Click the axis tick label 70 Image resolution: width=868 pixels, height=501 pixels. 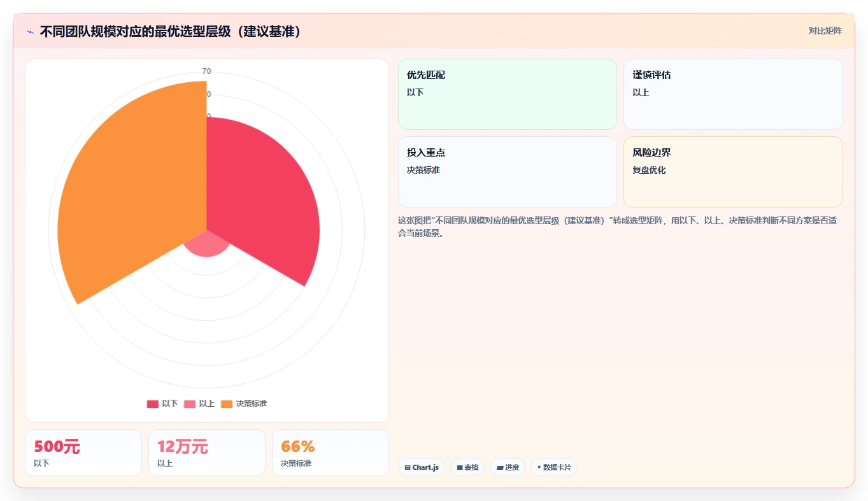click(206, 71)
